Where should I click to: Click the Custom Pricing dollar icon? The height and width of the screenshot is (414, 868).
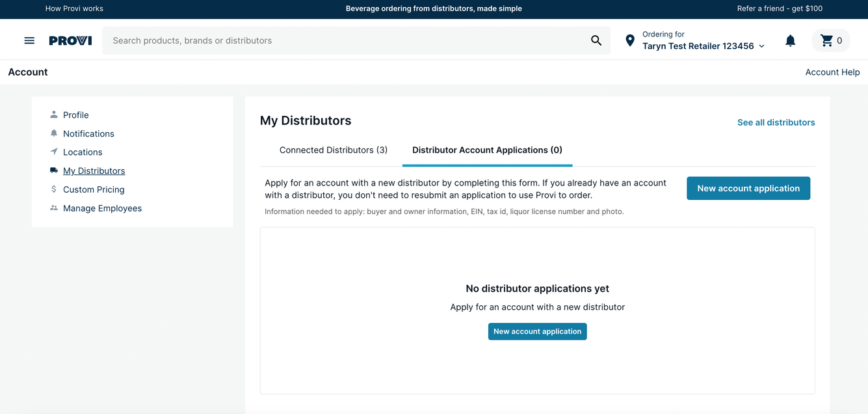pos(53,189)
